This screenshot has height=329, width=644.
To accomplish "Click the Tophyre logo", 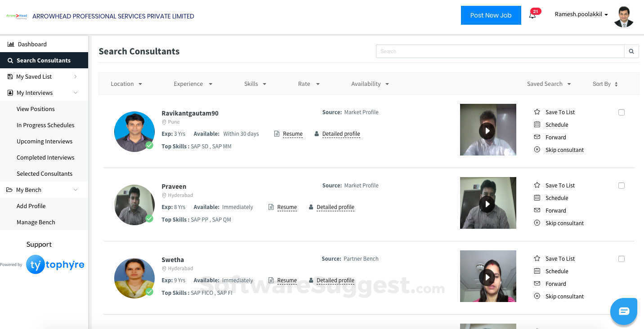I will [x=55, y=265].
